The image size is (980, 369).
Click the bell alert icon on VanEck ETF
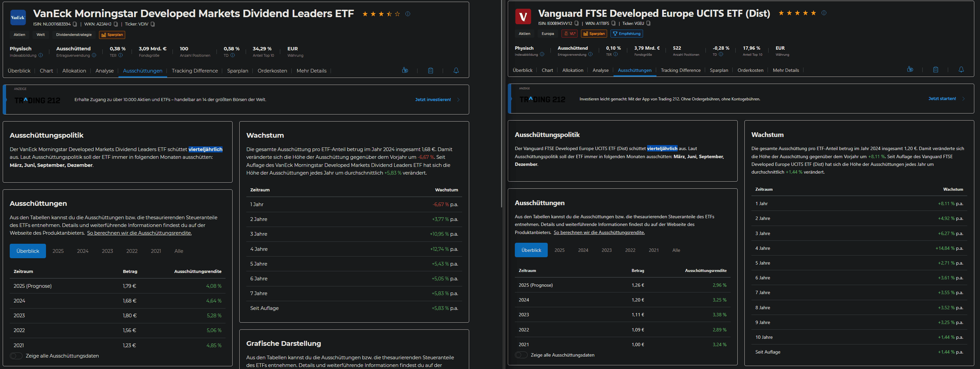point(456,71)
